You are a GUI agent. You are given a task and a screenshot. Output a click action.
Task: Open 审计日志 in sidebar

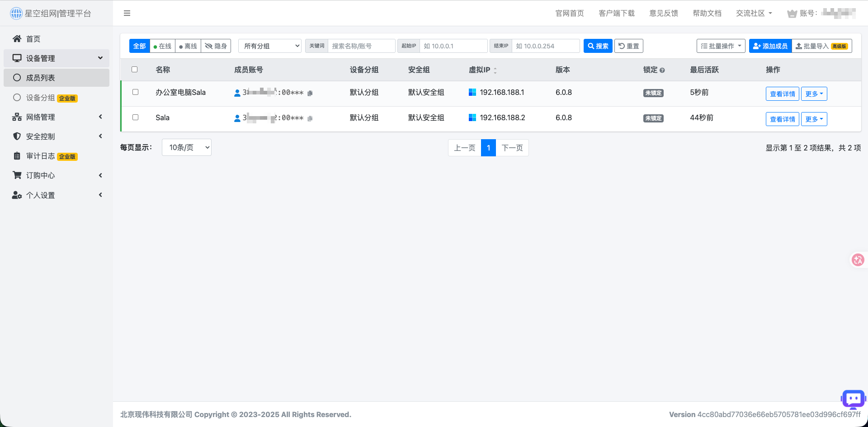[x=57, y=156]
